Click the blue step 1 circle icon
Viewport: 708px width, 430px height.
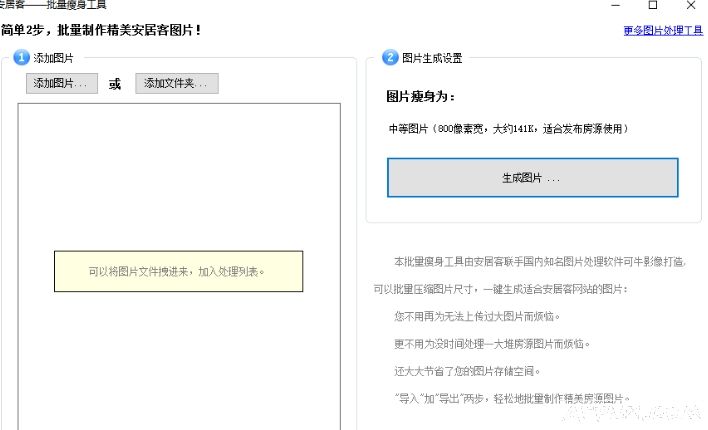[x=22, y=58]
